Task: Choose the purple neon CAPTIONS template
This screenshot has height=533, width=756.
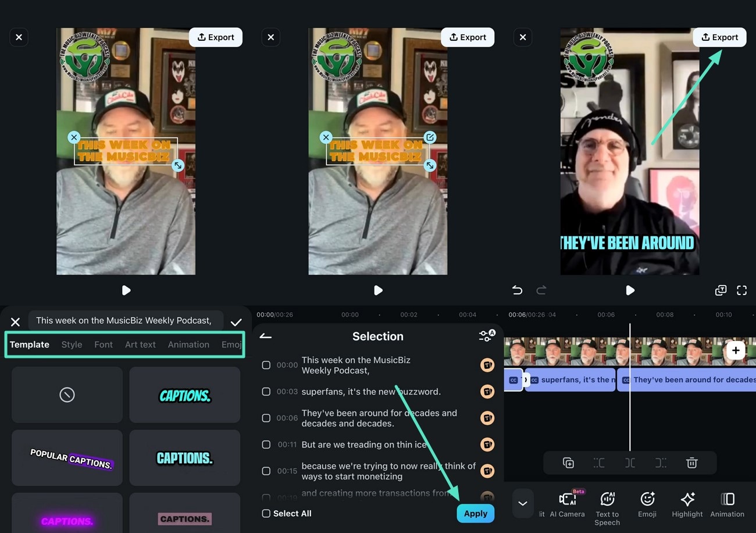Action: (67, 513)
